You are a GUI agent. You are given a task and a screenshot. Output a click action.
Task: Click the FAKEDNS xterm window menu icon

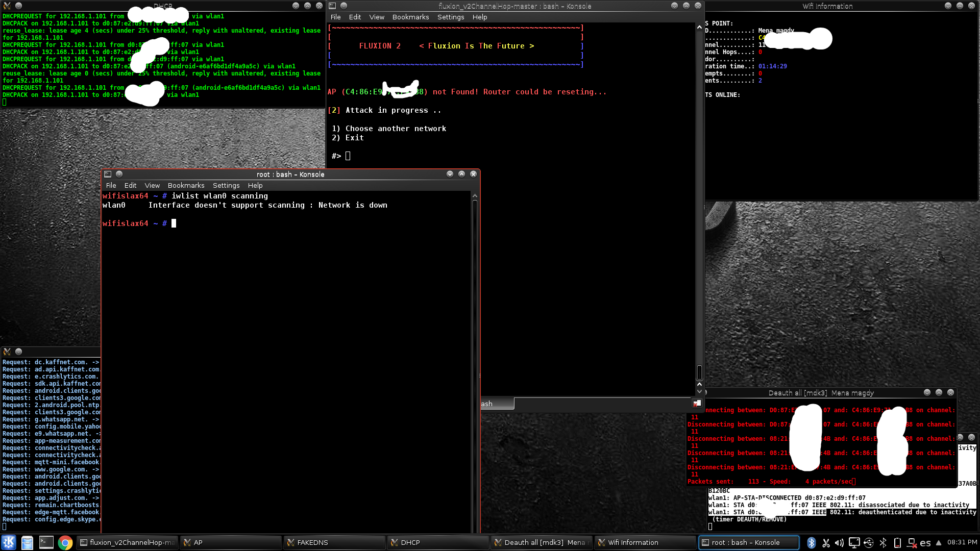pyautogui.click(x=7, y=352)
